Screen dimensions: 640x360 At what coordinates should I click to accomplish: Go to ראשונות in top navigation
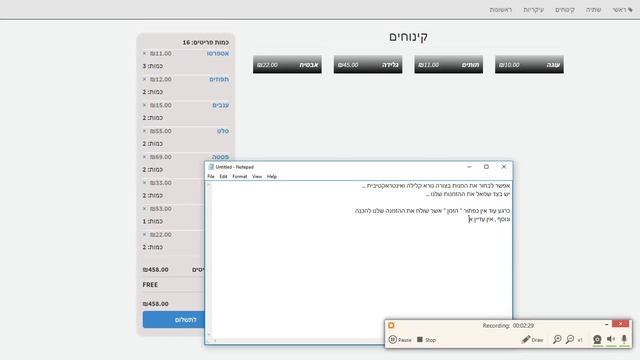[500, 10]
